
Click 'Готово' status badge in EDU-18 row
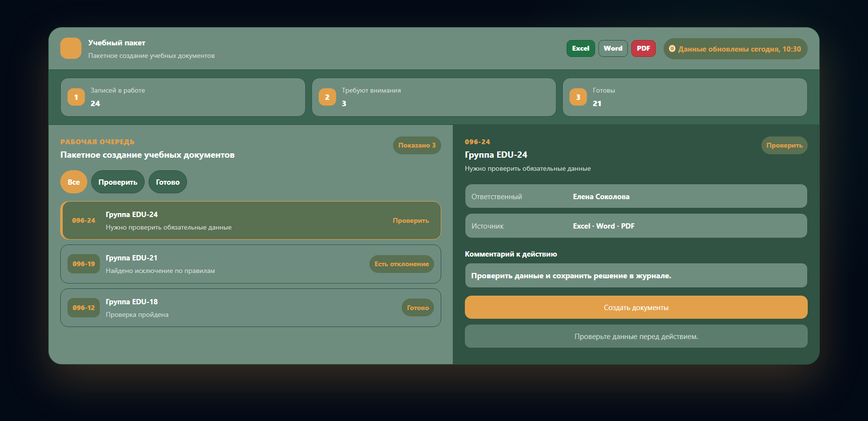pyautogui.click(x=418, y=308)
